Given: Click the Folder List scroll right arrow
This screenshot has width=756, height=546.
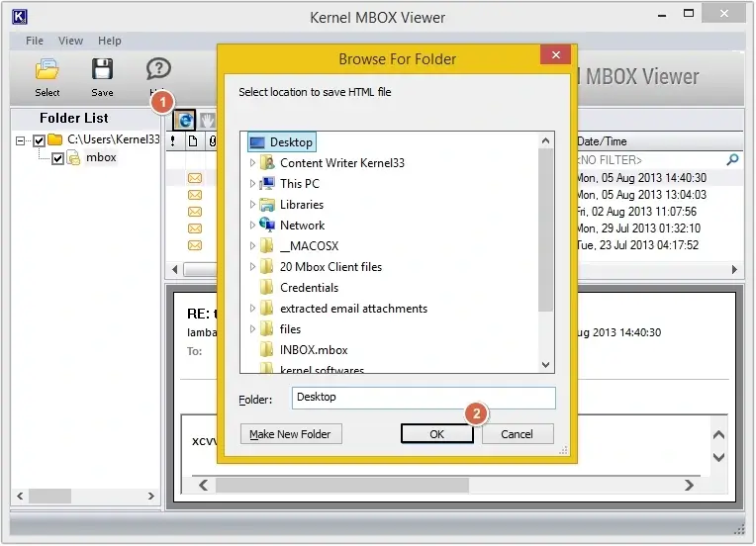Looking at the screenshot, I should coord(151,496).
